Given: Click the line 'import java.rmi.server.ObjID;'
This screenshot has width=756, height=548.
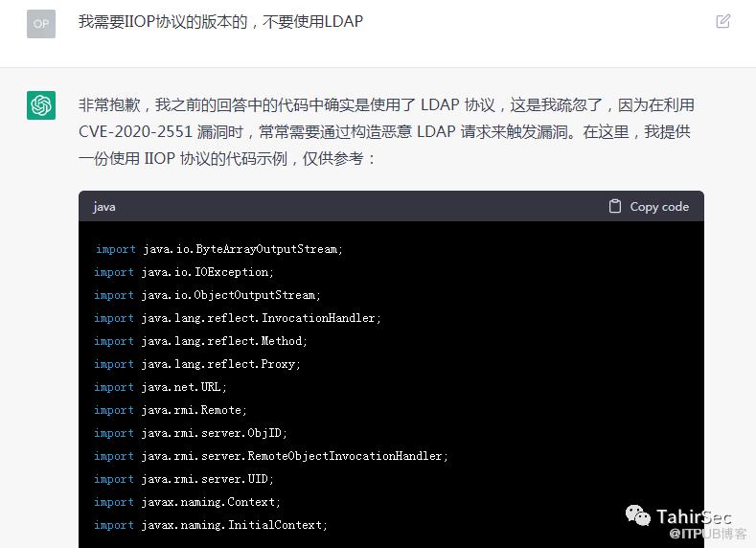Looking at the screenshot, I should [191, 433].
